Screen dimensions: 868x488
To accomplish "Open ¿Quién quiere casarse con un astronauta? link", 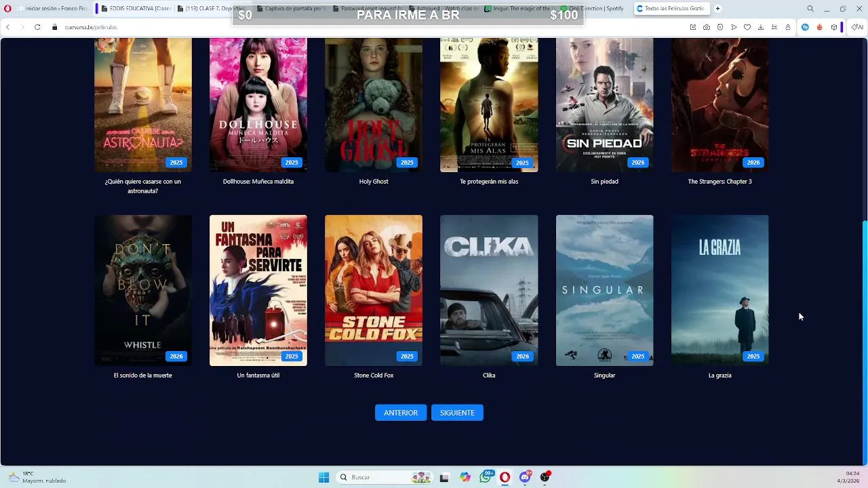I will click(x=143, y=186).
